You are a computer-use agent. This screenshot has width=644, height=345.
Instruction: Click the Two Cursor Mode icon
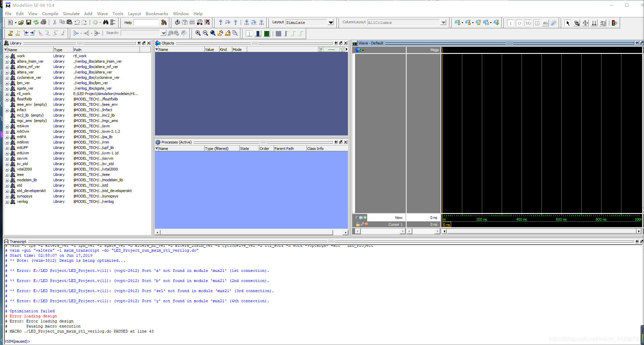594,23
